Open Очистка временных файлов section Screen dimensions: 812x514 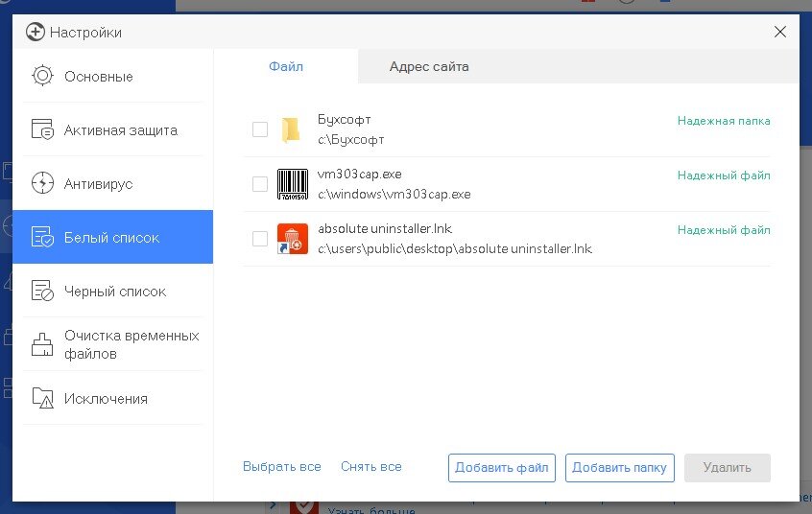coord(112,344)
